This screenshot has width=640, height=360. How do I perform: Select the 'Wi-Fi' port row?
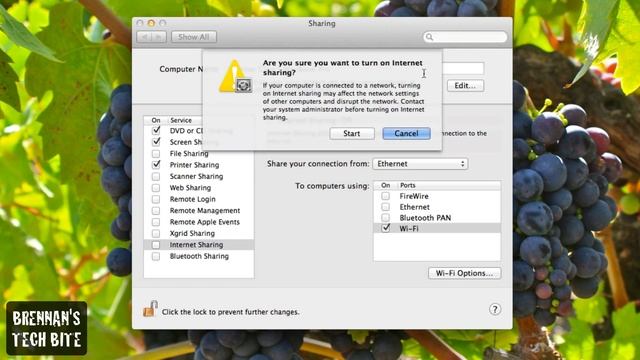point(437,228)
